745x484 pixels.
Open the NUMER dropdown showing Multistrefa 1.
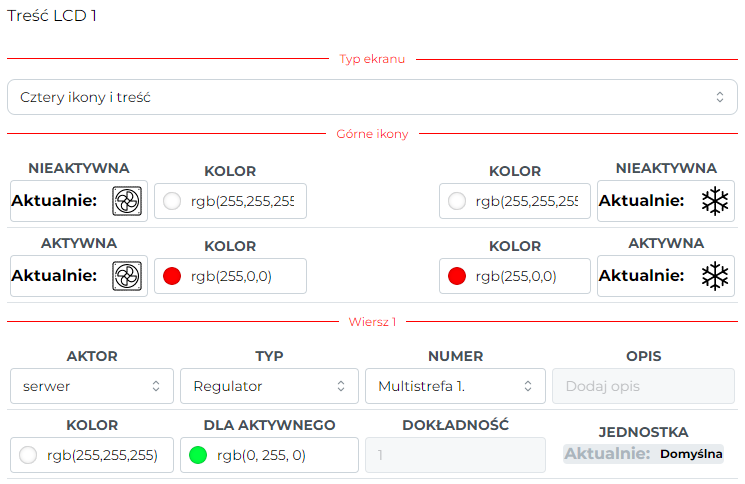[455, 386]
